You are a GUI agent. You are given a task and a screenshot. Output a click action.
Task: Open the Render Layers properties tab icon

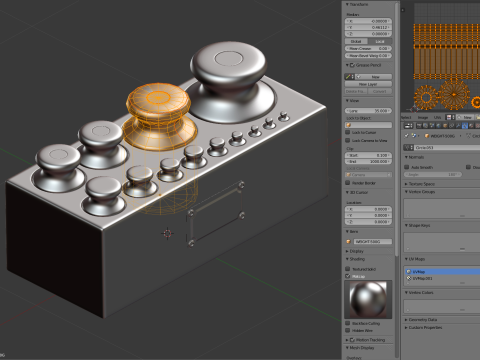[x=425, y=126]
